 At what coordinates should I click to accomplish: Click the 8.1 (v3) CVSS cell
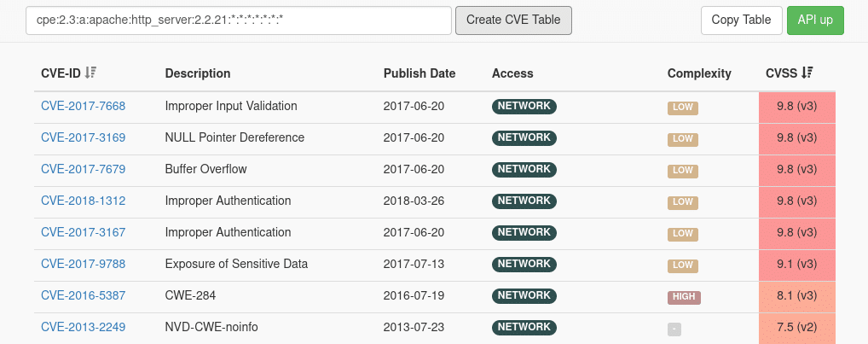tap(797, 297)
